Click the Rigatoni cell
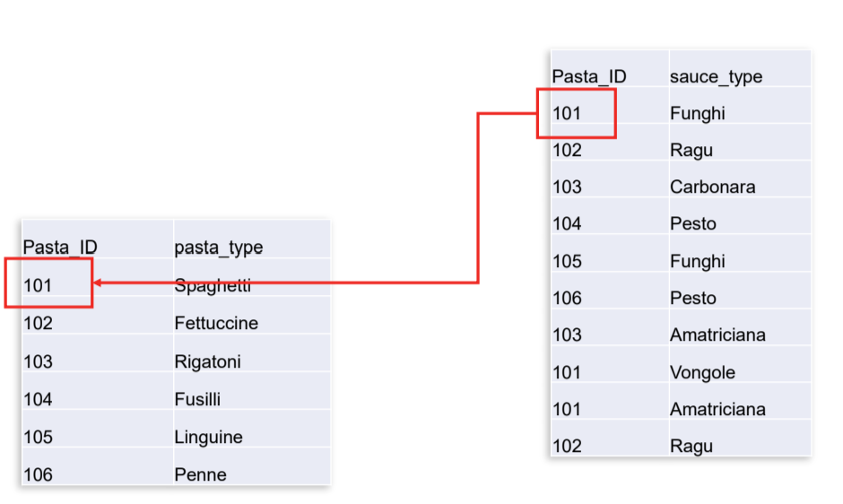Image resolution: width=843 pixels, height=504 pixels. click(207, 361)
